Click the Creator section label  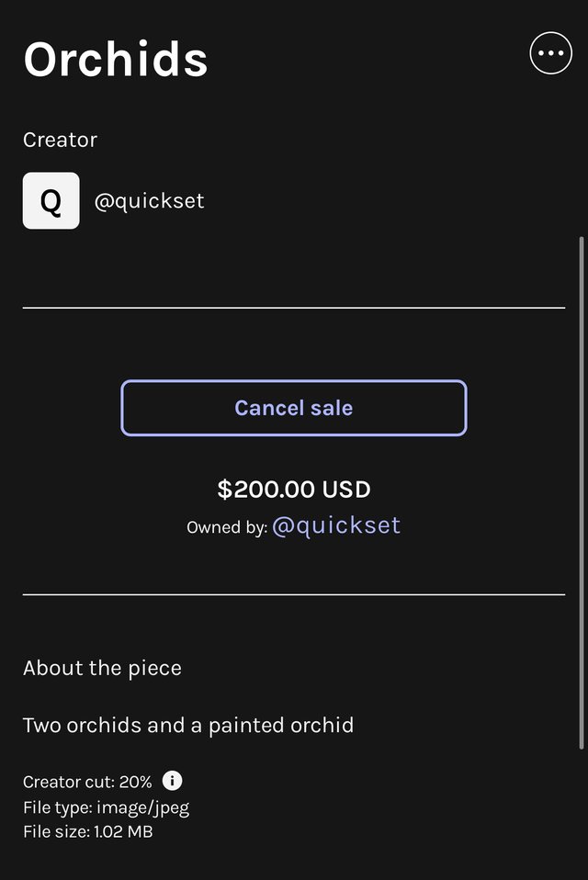tap(60, 140)
